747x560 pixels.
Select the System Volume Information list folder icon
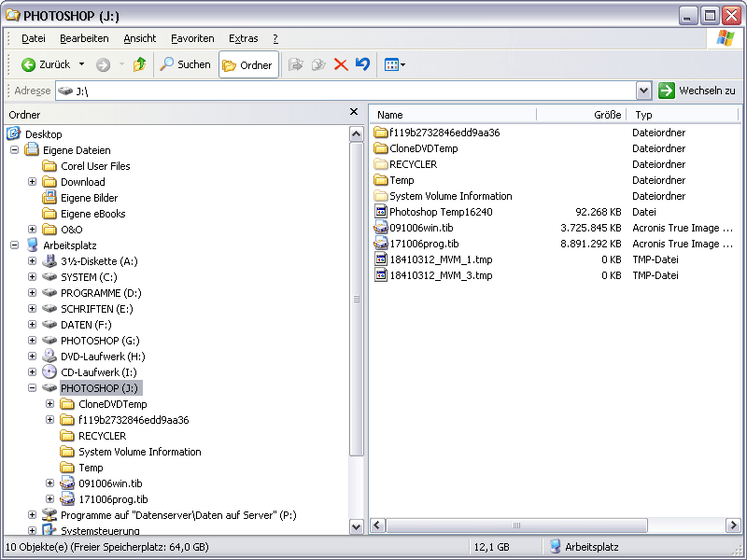[x=381, y=196]
